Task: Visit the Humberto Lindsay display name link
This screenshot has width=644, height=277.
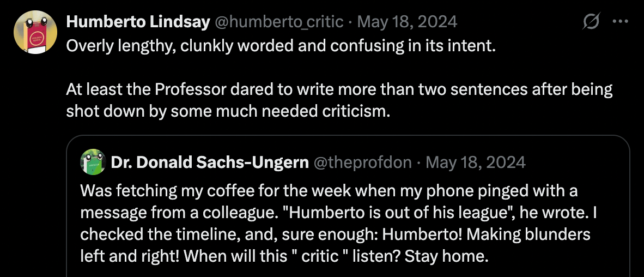Action: 138,22
